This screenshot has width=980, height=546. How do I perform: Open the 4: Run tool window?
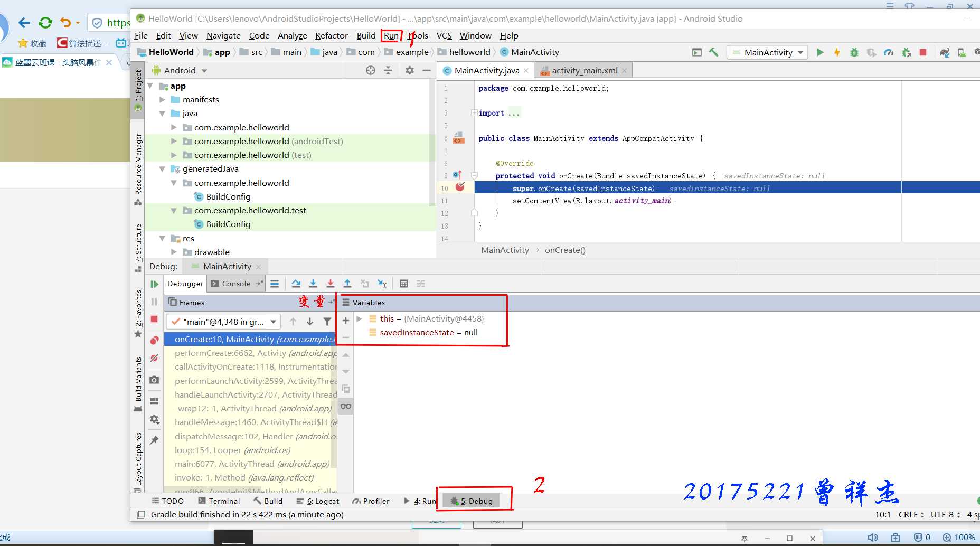(x=420, y=501)
